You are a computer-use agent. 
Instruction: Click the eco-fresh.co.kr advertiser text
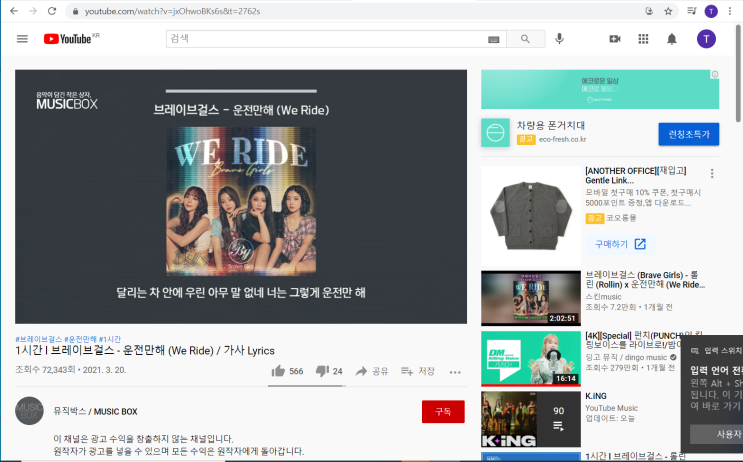click(562, 139)
